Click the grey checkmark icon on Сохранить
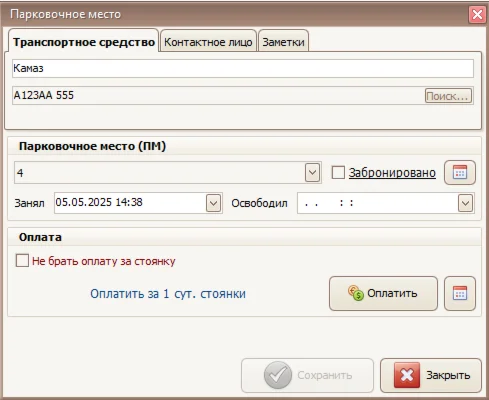This screenshot has width=489, height=400. [278, 375]
